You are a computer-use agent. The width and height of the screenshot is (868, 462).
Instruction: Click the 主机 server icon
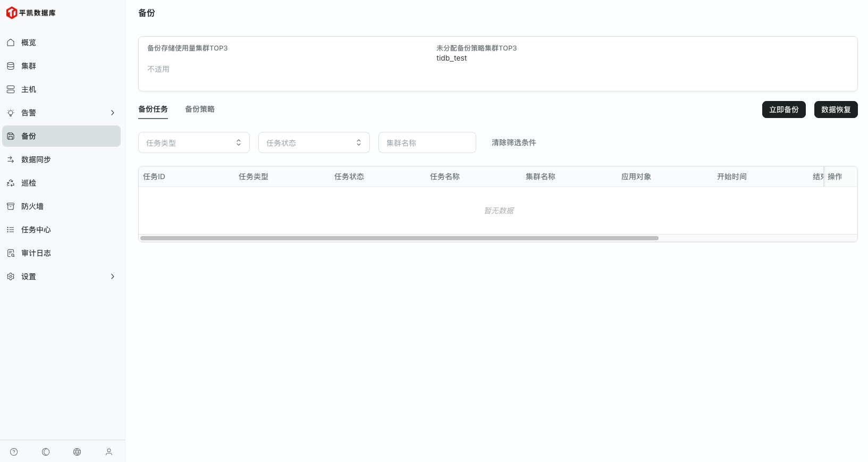[11, 89]
